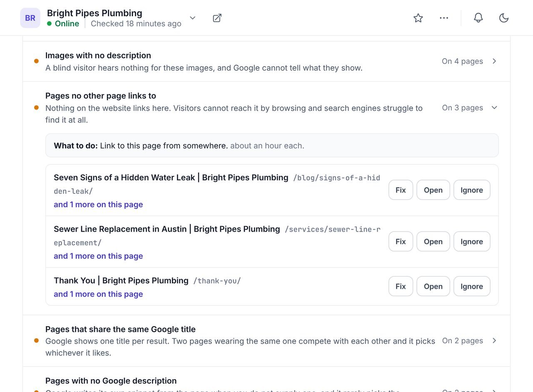Open the Sewer Line Replacement page
Screen dimensions: 533x392
pos(433,242)
